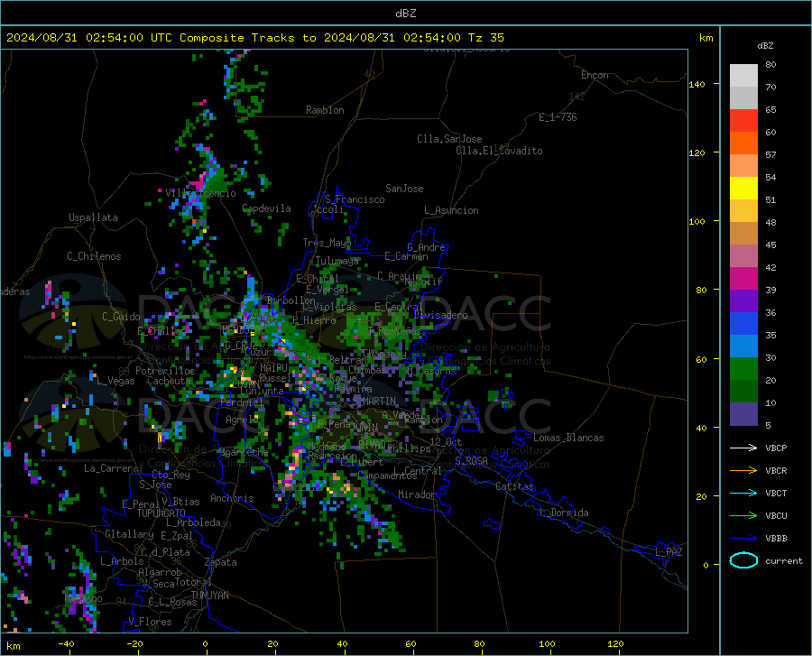Click the 'dBZ' title at the top
812x656 pixels.
405,14
